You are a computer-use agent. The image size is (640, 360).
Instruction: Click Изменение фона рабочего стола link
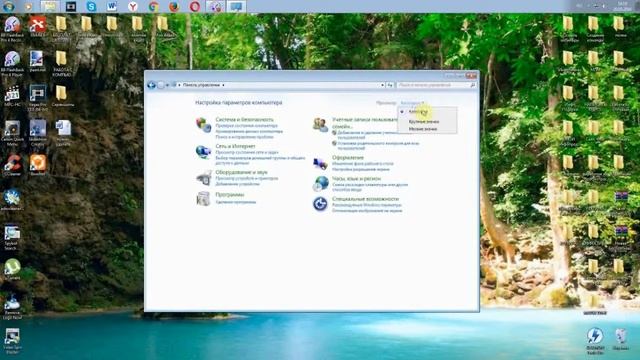coord(363,164)
